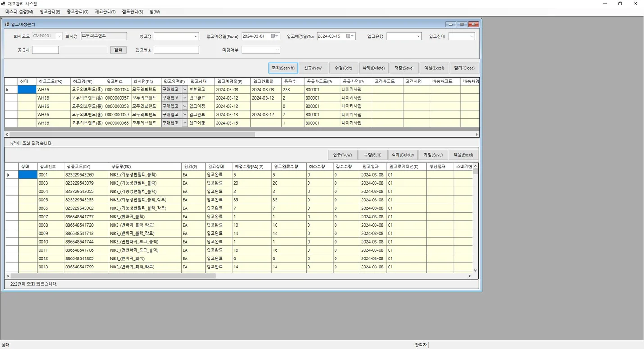Click 수정(Edit) above the upper receipt grid

343,68
